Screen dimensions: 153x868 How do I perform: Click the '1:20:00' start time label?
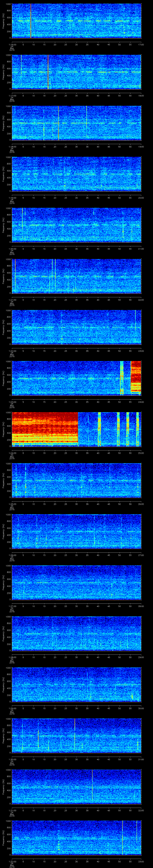tap(12, 249)
